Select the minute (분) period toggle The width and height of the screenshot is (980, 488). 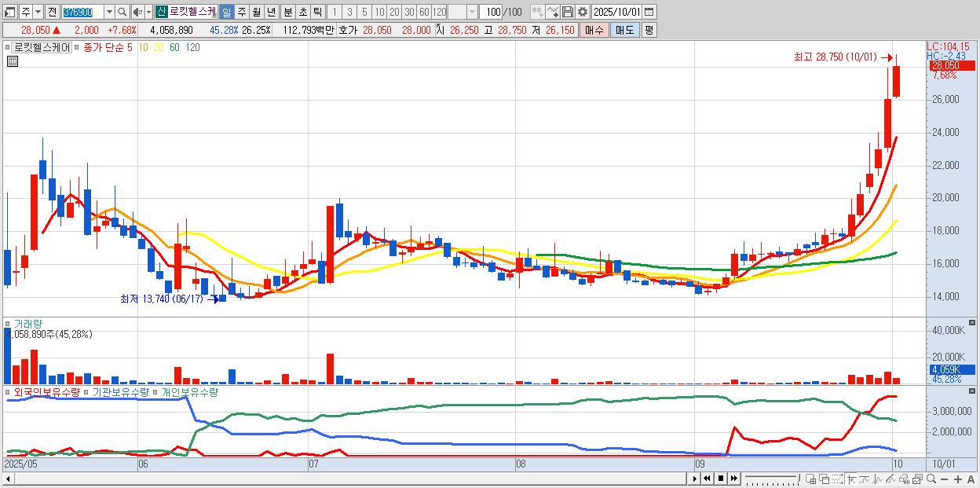click(x=287, y=12)
